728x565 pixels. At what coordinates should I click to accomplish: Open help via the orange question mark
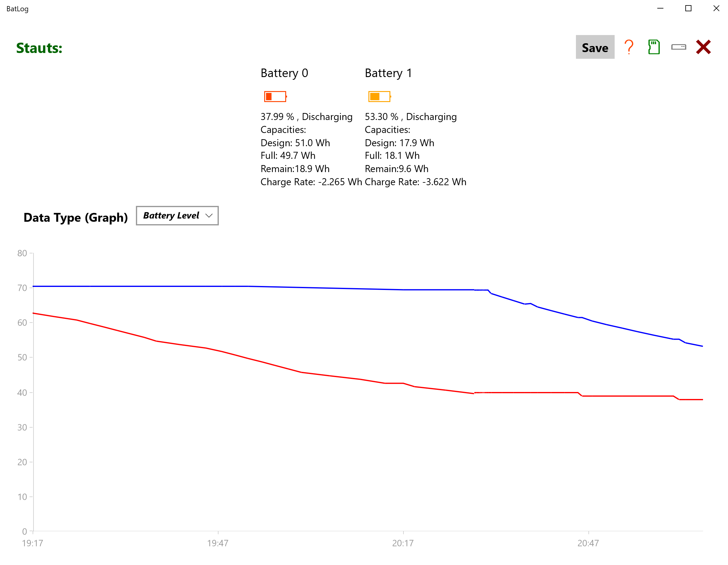pyautogui.click(x=629, y=47)
